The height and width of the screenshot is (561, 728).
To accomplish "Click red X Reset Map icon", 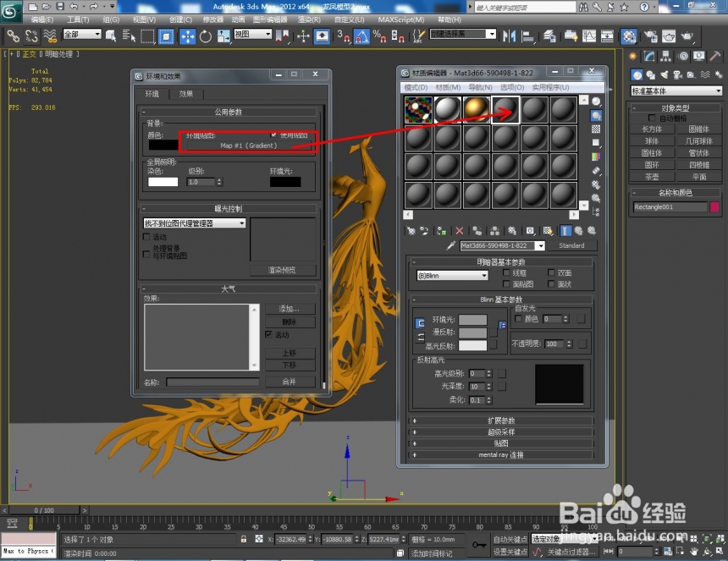I will 459,231.
